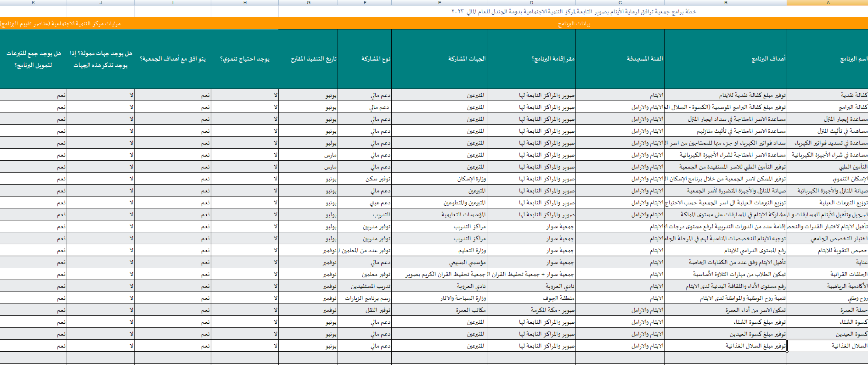Select column E header letter
868x365 pixels.
[x=439, y=3]
